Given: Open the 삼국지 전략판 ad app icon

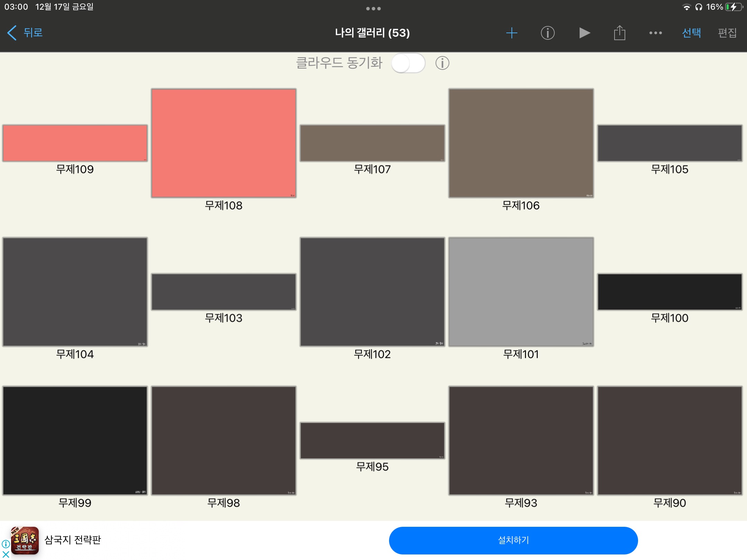Looking at the screenshot, I should coord(25,540).
